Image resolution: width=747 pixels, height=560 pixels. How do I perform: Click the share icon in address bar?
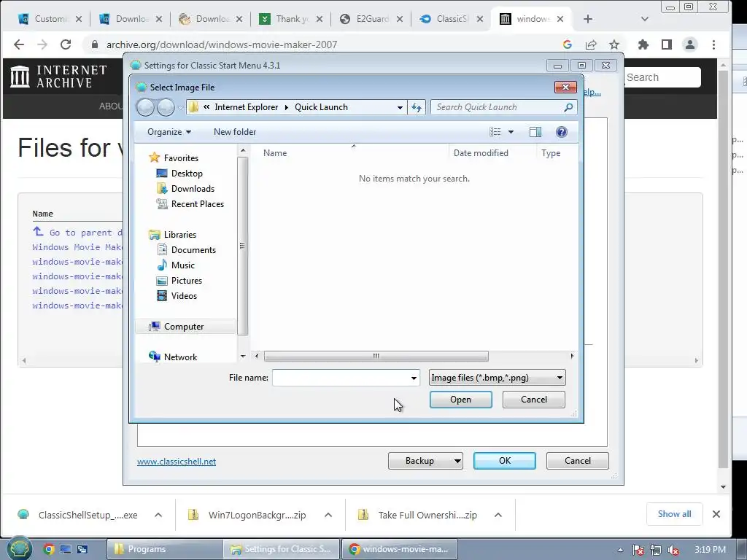pyautogui.click(x=591, y=44)
